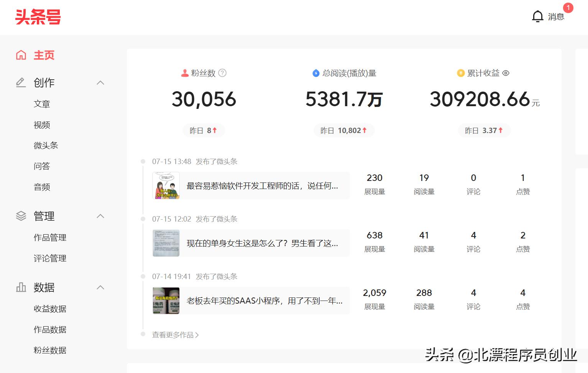
Task: Open 作品管理 in the sidebar
Action: pyautogui.click(x=50, y=238)
